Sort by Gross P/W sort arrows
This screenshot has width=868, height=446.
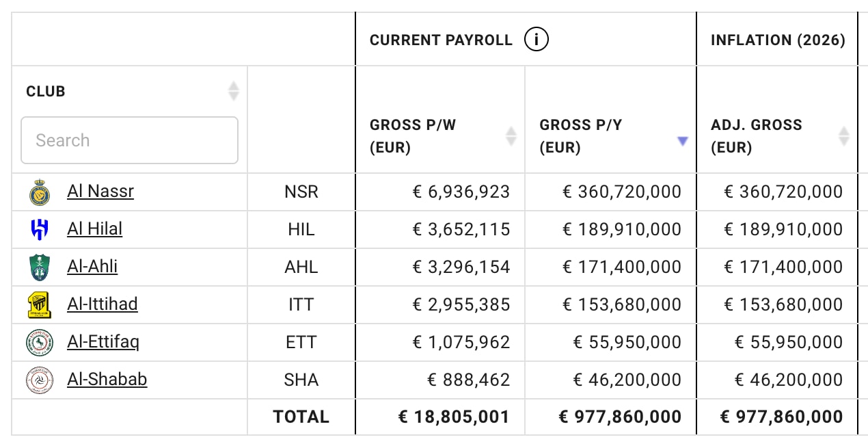click(x=511, y=136)
